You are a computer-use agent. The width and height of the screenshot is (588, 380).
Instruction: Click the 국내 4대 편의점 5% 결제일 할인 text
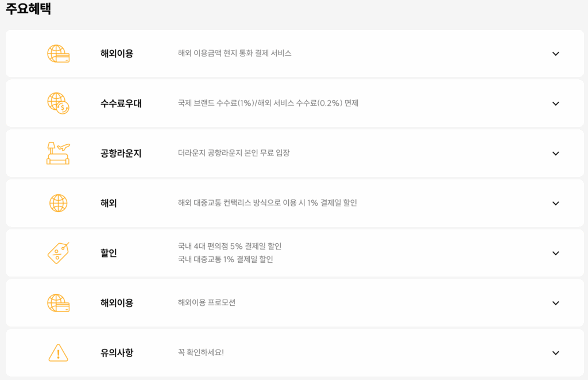click(230, 246)
